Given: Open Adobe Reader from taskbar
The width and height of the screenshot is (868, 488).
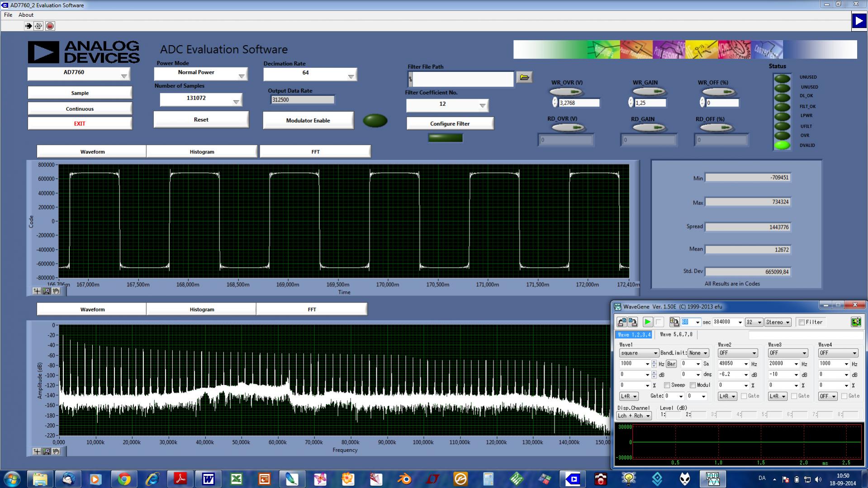Looking at the screenshot, I should pos(180,479).
